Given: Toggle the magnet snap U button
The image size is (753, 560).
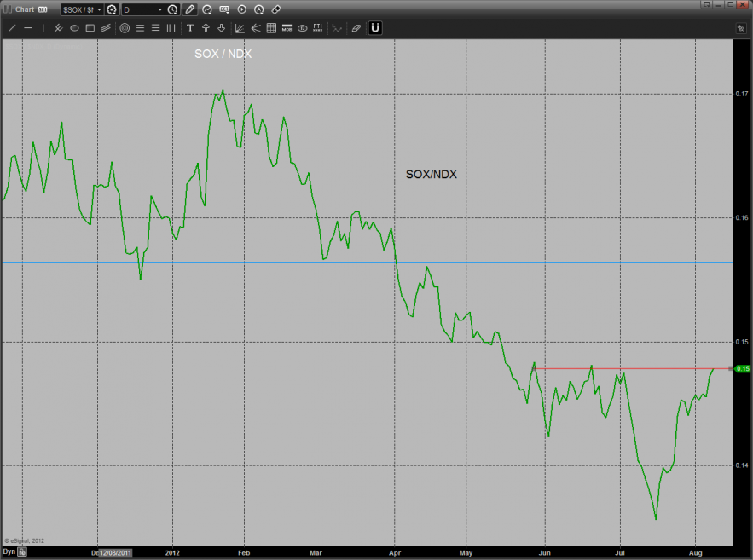Looking at the screenshot, I should 375,28.
